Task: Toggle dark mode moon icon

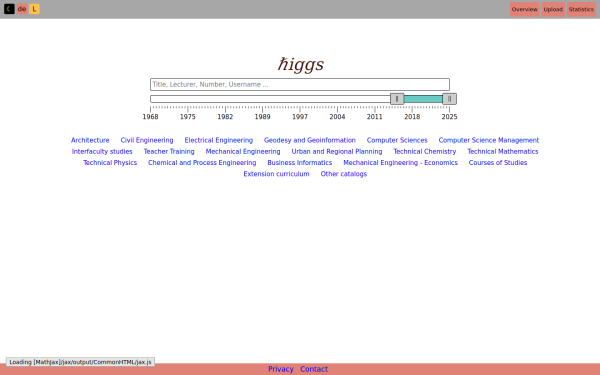Action: 9,9
